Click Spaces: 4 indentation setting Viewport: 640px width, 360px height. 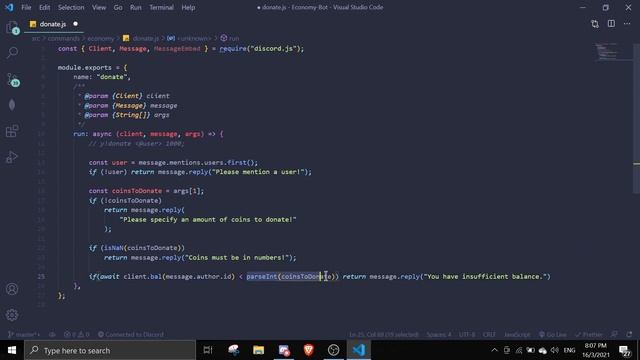(x=439, y=334)
